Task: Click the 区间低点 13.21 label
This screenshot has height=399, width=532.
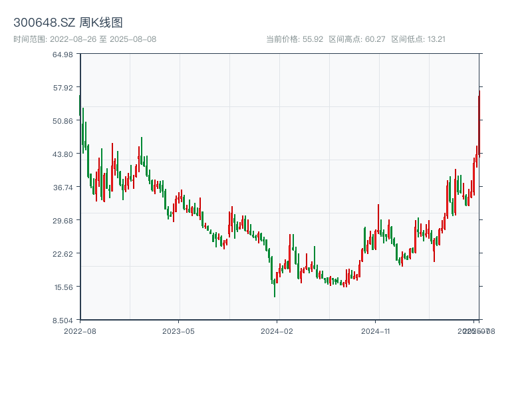Action: [418, 39]
